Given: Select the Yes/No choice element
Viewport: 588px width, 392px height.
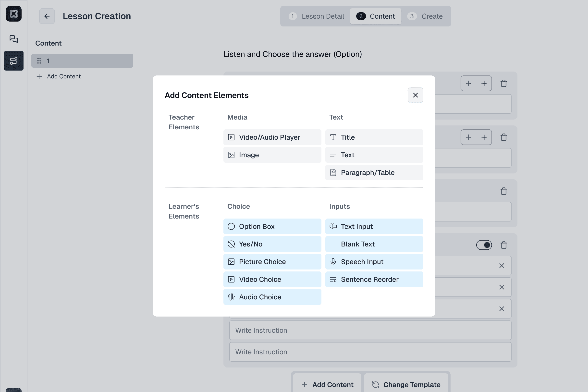Looking at the screenshot, I should (272, 244).
